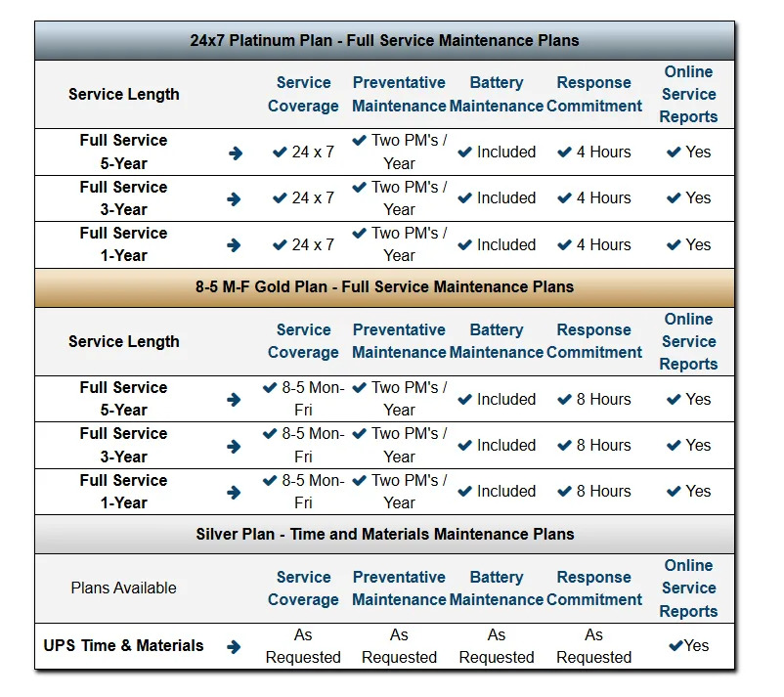The height and width of the screenshot is (697, 784).
Task: Click Online Service Reports heading in Silver section
Action: (688, 588)
